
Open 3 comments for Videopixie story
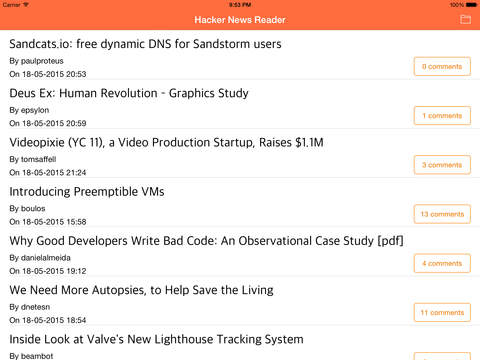(x=442, y=165)
